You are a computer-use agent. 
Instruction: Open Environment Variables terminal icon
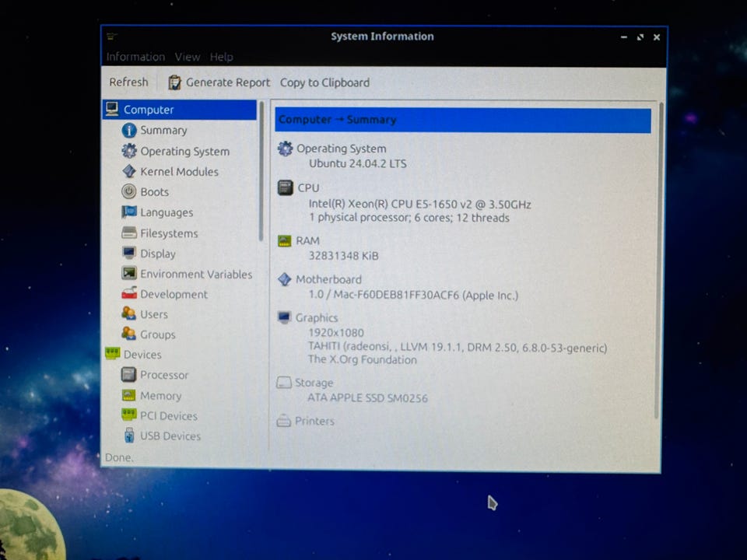[x=129, y=274]
